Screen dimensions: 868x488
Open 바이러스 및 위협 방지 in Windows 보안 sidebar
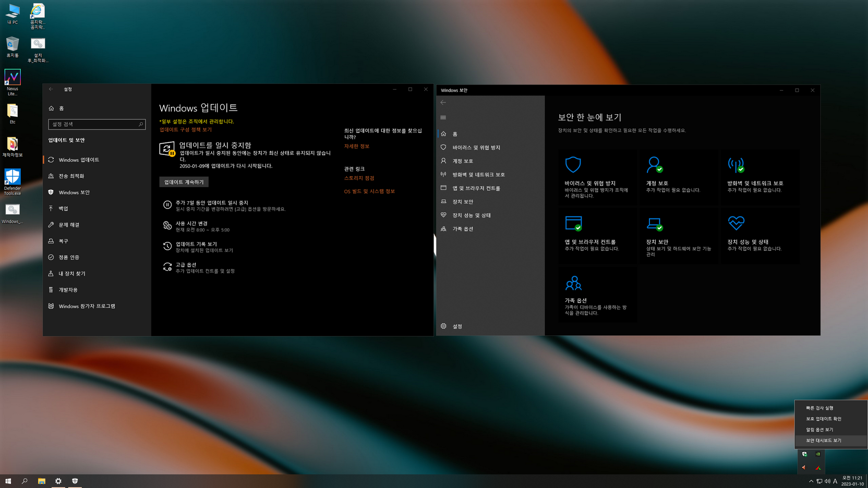pos(490,148)
